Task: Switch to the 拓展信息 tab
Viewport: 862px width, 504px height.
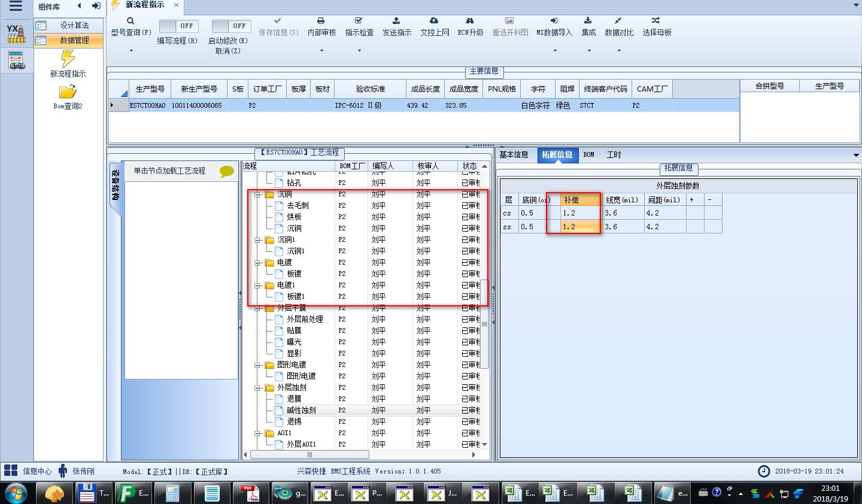Action: 557,154
